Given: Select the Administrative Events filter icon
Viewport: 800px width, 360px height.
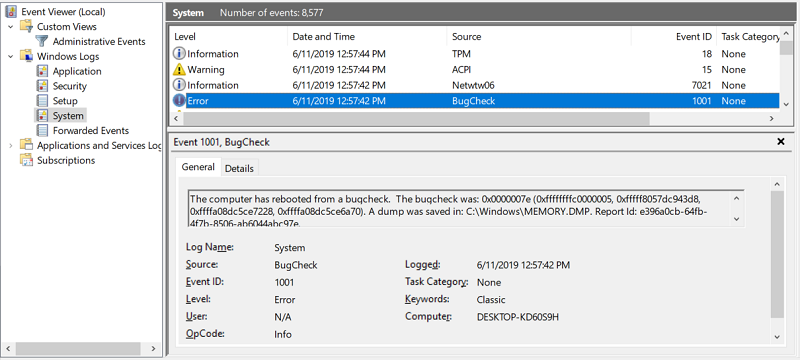Looking at the screenshot, I should pyautogui.click(x=42, y=41).
